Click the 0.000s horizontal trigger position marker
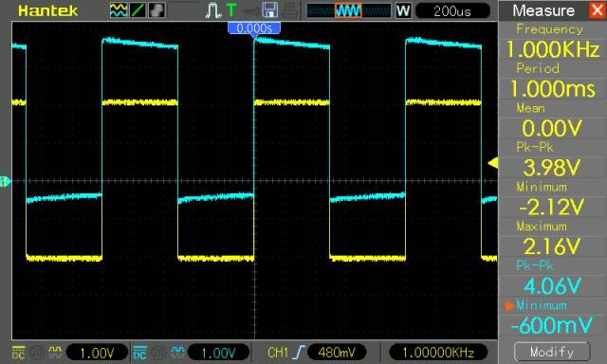 coord(254,28)
